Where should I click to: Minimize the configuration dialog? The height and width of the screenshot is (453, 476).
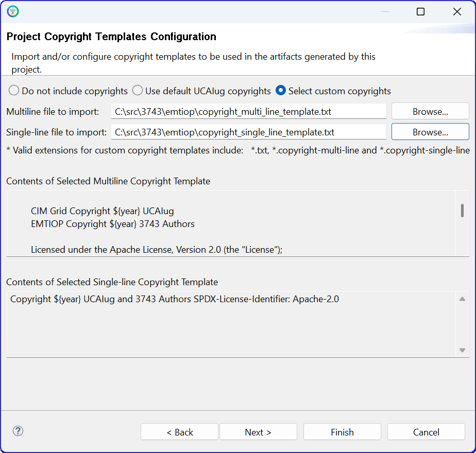385,12
